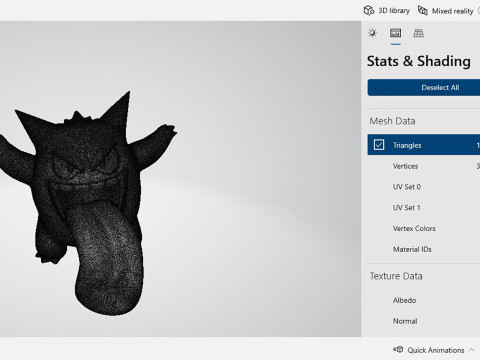Viewport: 480px width, 360px height.
Task: Switch to the Environment & Lighting tab
Action: click(x=373, y=33)
